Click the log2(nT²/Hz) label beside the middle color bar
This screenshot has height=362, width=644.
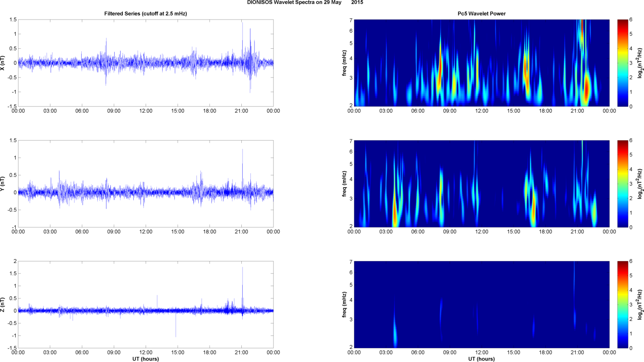click(x=640, y=184)
